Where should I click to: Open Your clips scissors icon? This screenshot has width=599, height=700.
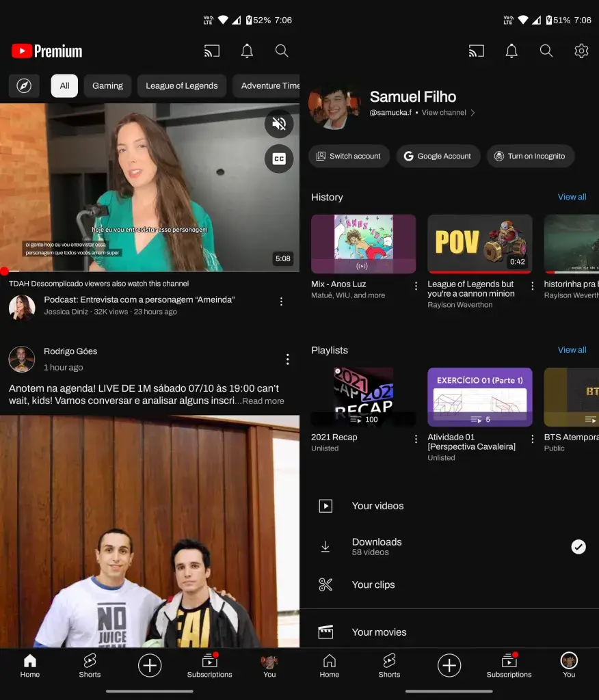[326, 584]
